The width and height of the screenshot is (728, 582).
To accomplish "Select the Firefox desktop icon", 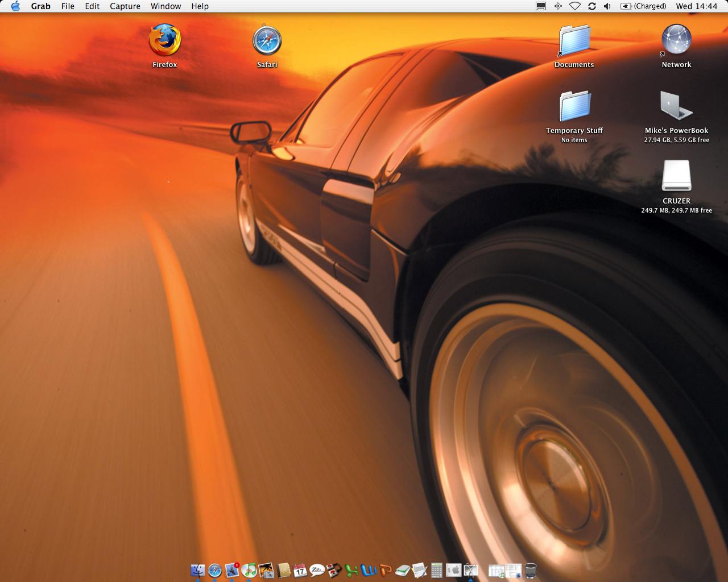I will coord(164,40).
